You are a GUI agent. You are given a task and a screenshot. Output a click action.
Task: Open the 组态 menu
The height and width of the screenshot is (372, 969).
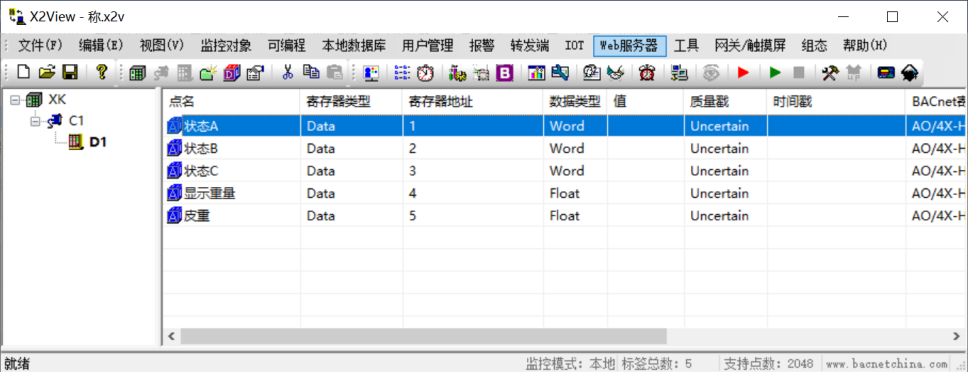click(x=815, y=45)
